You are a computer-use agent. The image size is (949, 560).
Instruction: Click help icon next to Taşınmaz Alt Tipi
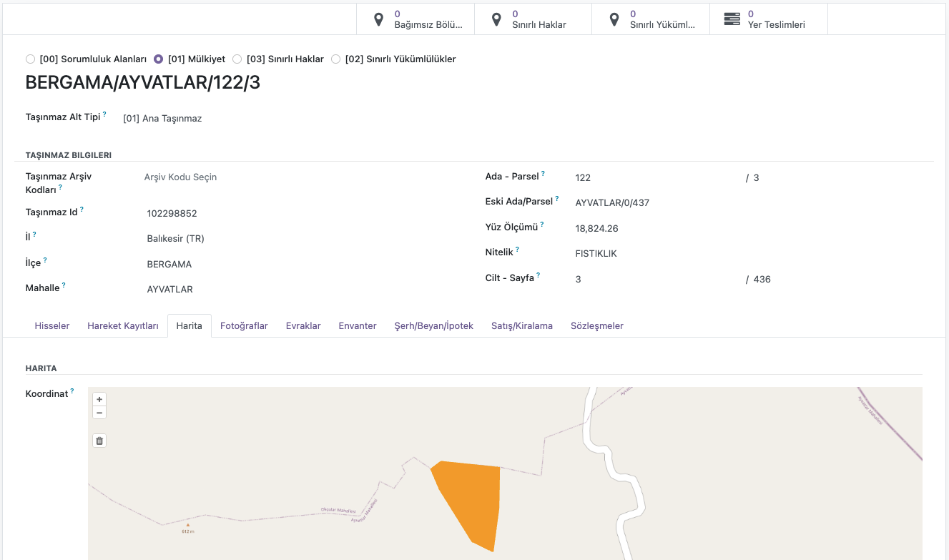coord(104,114)
